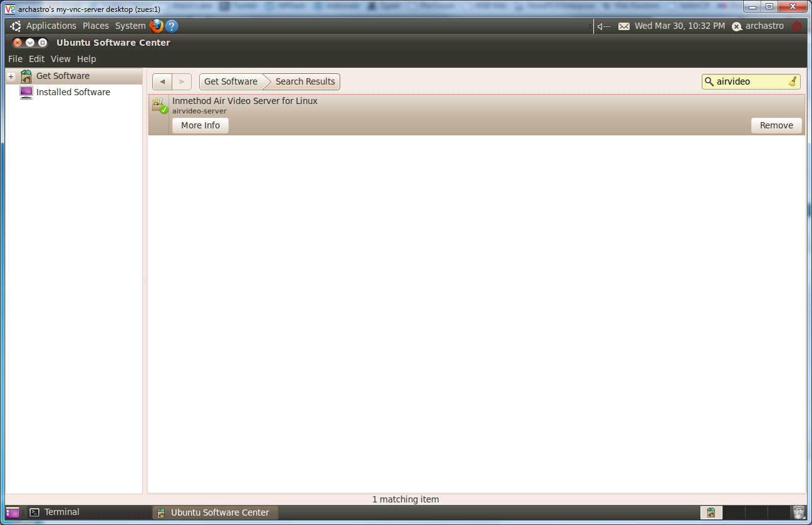The height and width of the screenshot is (525, 812).
Task: Click the show desktop icon in bottom panel
Action: coord(13,512)
